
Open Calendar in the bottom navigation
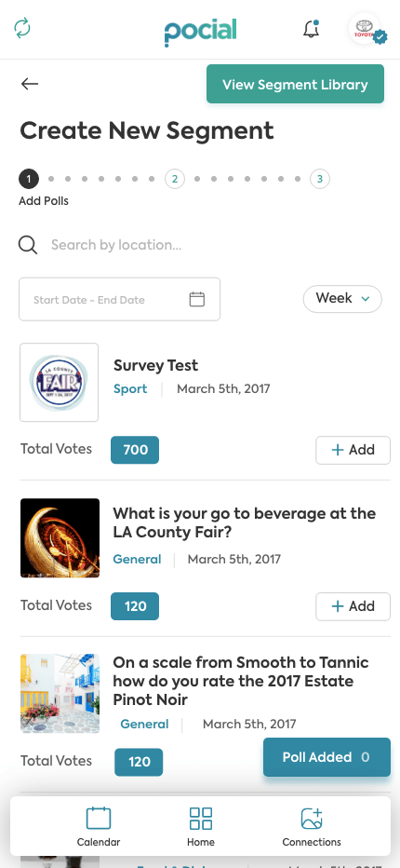pos(99,828)
